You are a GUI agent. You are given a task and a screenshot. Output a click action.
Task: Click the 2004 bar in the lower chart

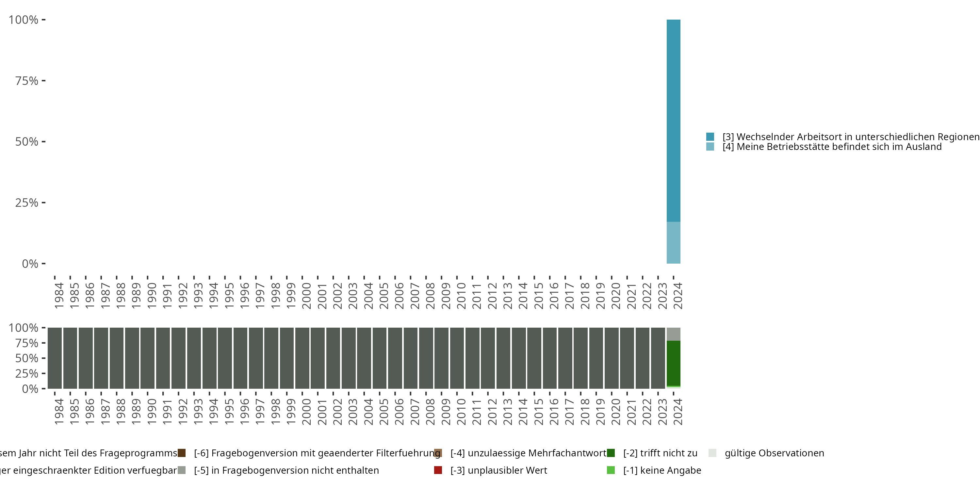pos(364,358)
